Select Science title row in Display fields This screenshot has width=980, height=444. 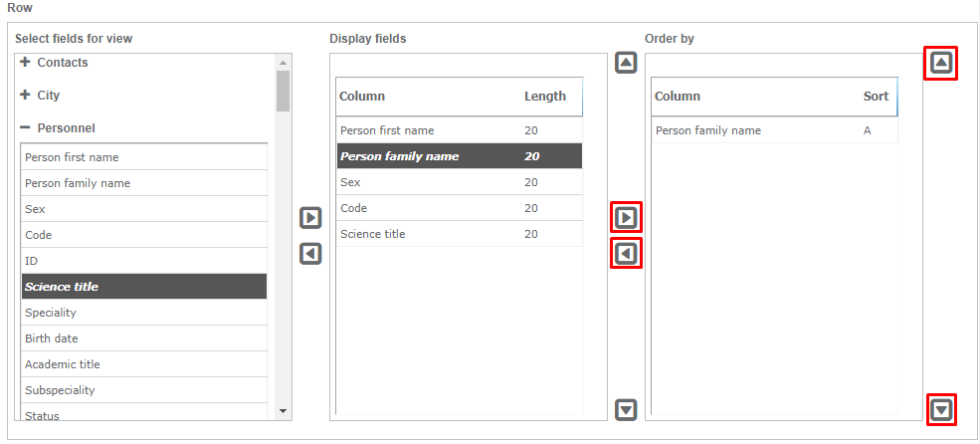372,234
